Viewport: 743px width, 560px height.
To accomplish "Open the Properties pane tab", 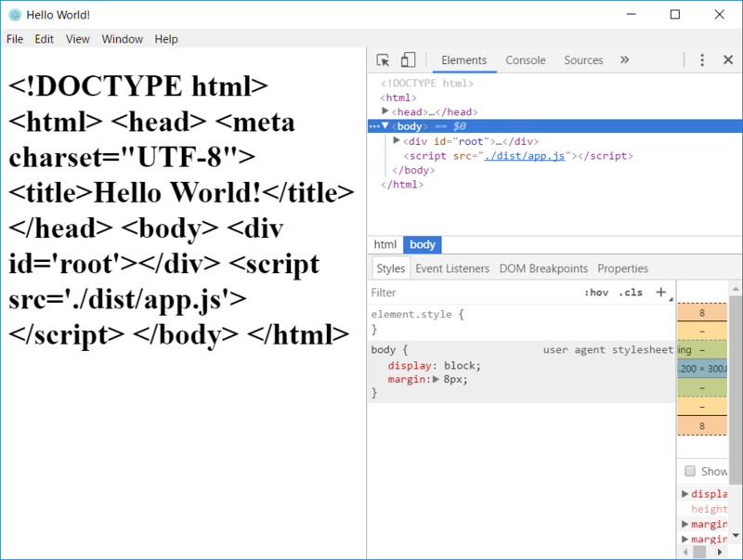I will pyautogui.click(x=622, y=268).
